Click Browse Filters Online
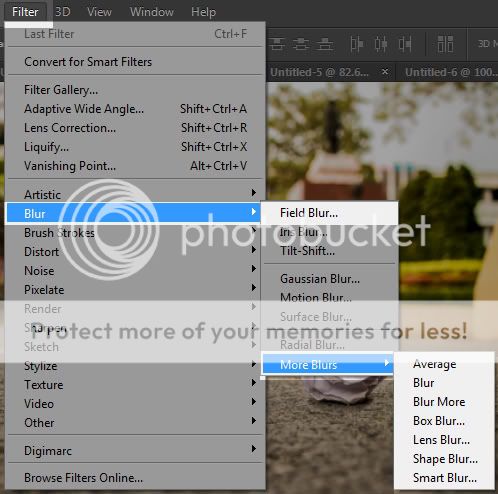 click(x=135, y=478)
